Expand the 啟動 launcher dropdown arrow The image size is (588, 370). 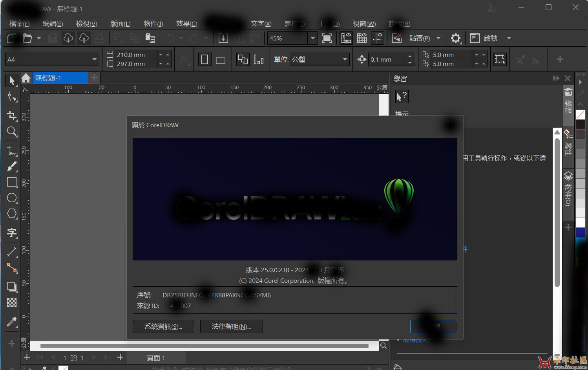509,38
